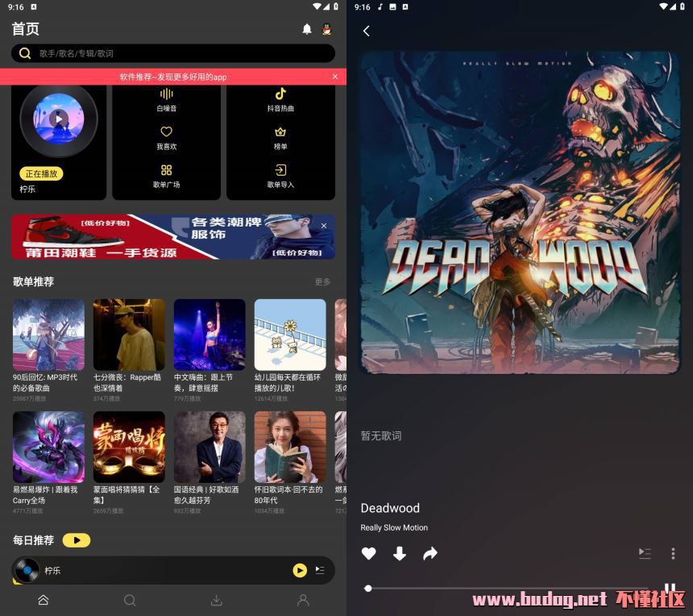Open 白噪音 white noise
693x616 pixels.
(x=166, y=100)
